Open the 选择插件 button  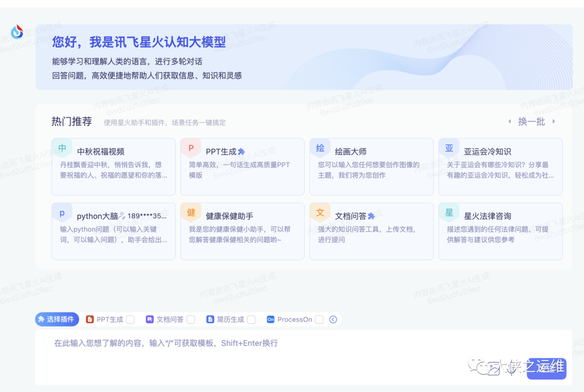[57, 320]
